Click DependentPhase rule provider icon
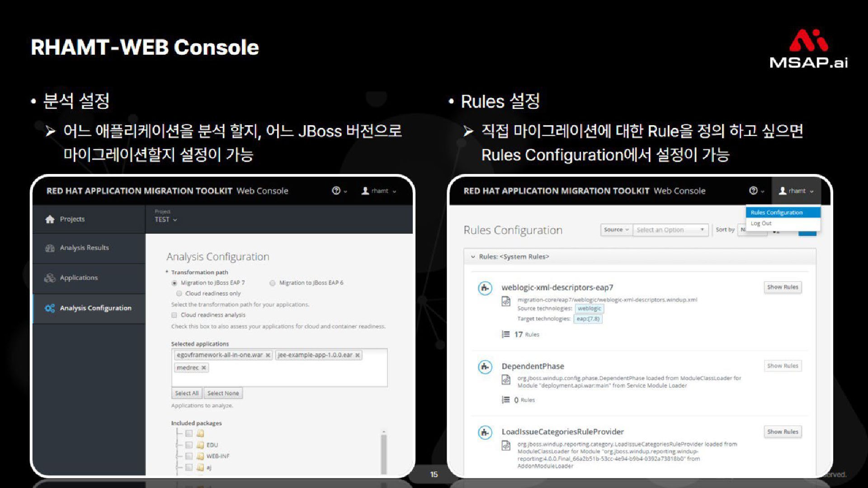The height and width of the screenshot is (488, 868). 485,366
